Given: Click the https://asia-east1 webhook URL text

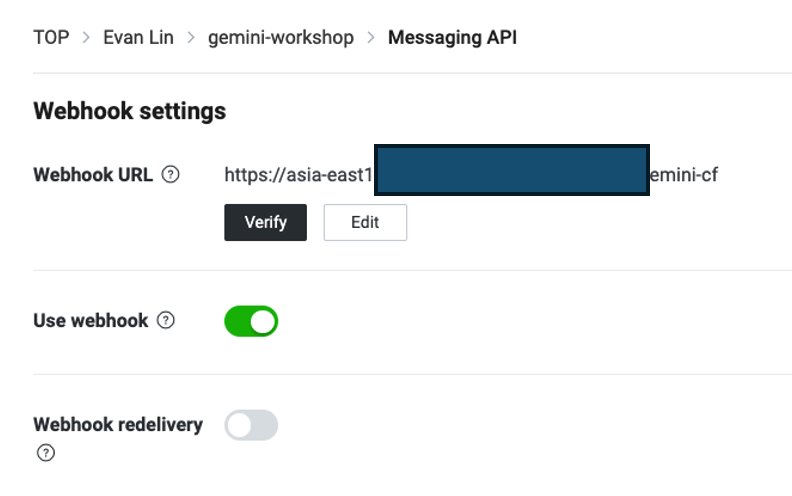Looking at the screenshot, I should tap(299, 175).
